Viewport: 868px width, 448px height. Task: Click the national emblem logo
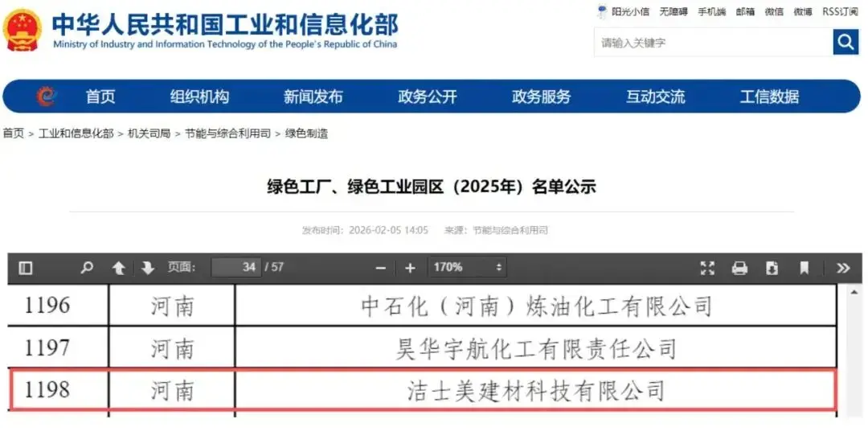point(23,31)
